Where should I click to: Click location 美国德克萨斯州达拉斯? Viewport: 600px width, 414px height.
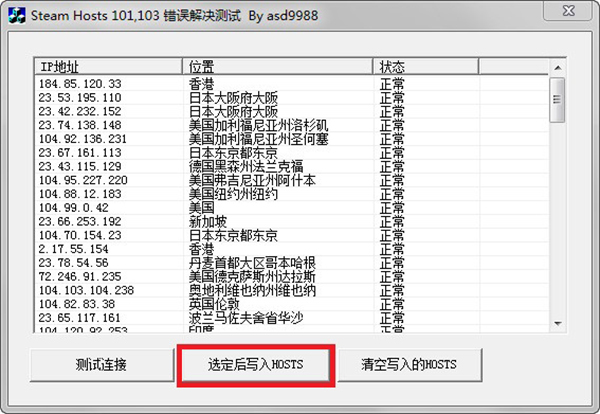pyautogui.click(x=252, y=277)
